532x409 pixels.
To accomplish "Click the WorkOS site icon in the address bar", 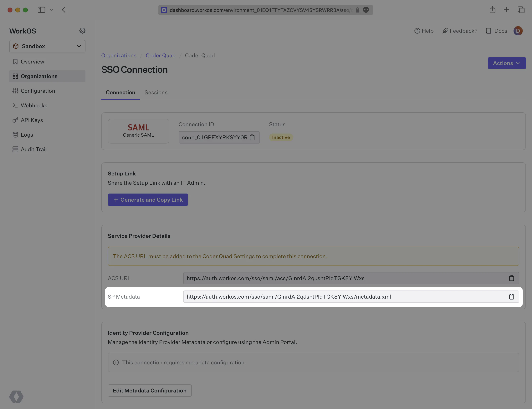I will coord(164,10).
